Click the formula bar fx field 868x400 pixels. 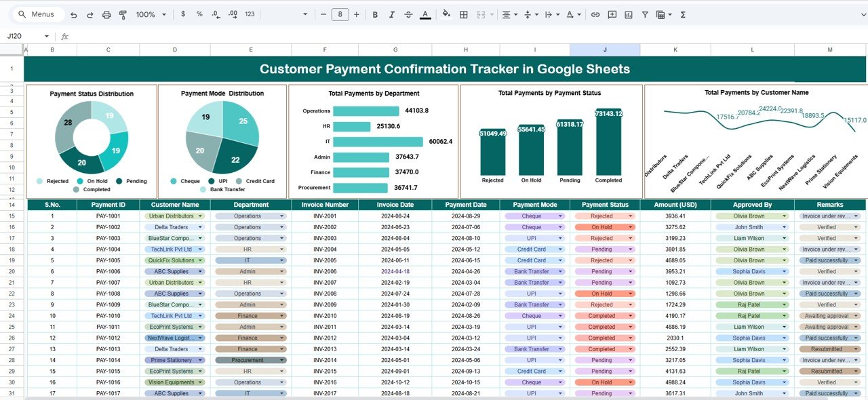pos(65,36)
